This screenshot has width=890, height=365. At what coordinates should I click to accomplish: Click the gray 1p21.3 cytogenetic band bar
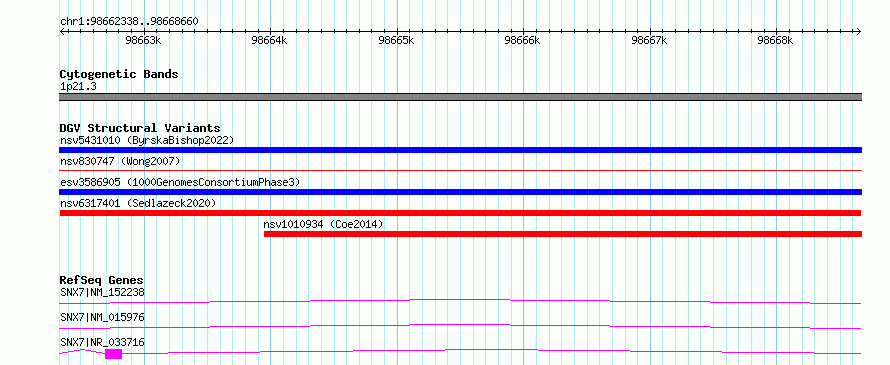coord(460,97)
